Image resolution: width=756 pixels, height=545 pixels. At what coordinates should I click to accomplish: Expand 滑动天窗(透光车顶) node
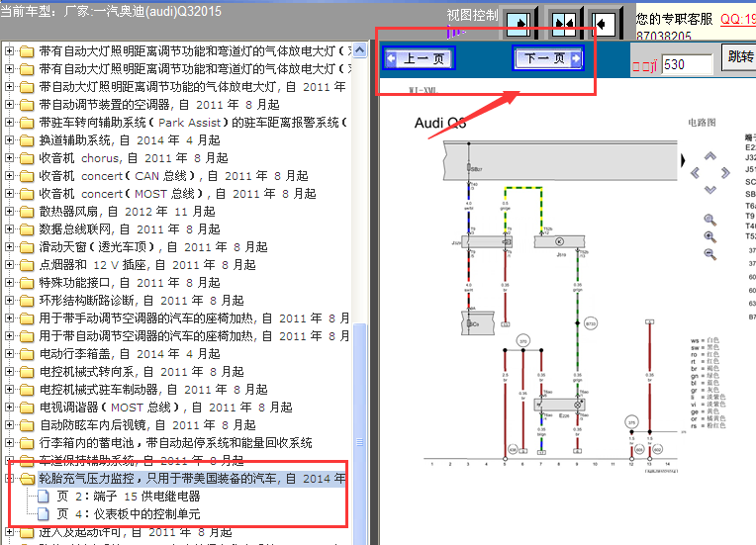pyautogui.click(x=9, y=246)
